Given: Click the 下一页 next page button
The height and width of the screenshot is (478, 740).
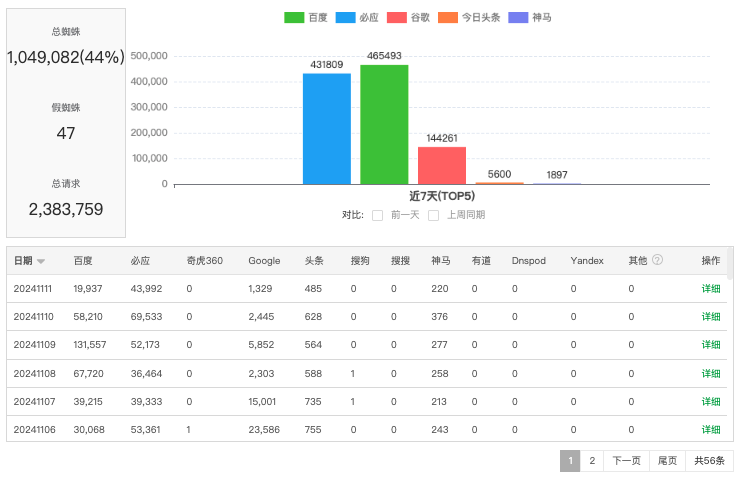Looking at the screenshot, I should pyautogui.click(x=626, y=461).
